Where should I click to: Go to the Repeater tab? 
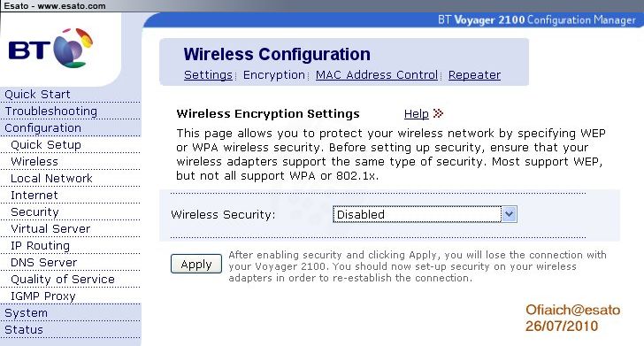474,75
